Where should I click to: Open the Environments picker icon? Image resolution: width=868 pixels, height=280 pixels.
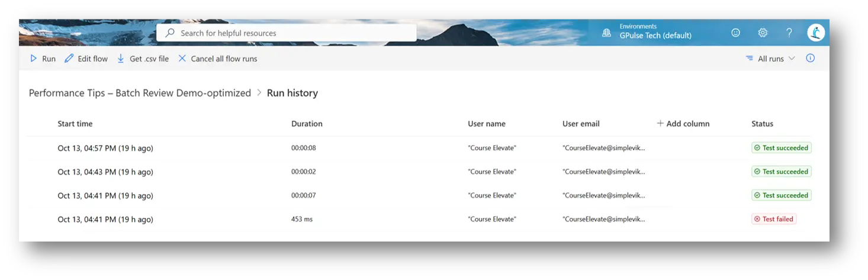pyautogui.click(x=607, y=33)
